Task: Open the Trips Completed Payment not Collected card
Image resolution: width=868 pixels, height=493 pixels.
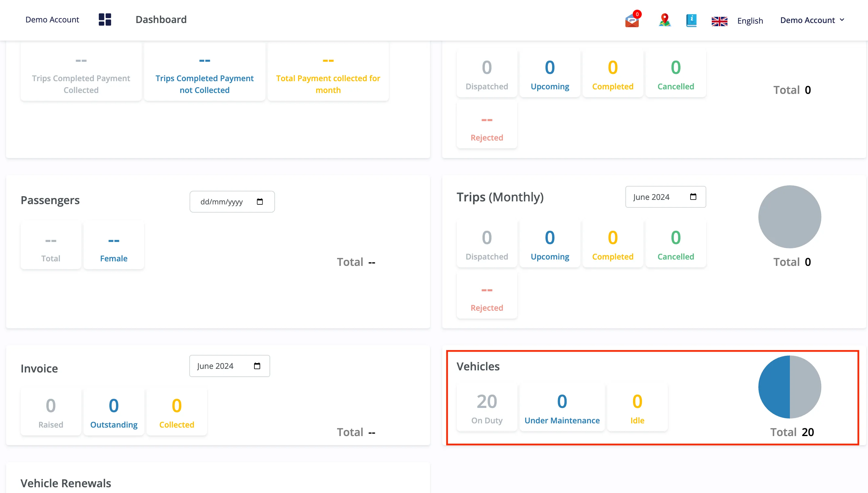Action: click(x=204, y=72)
